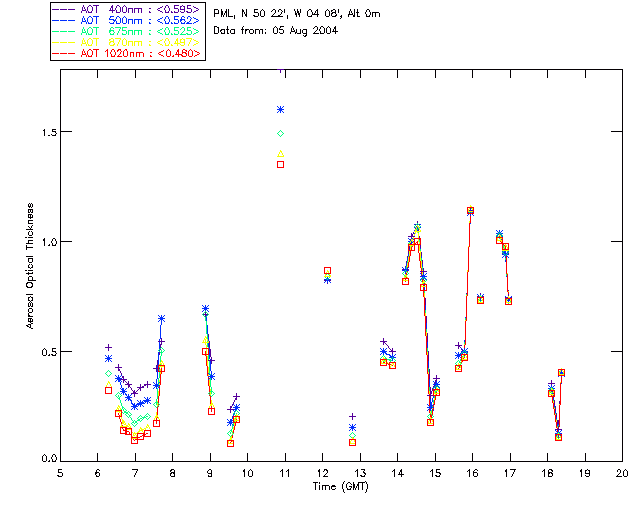
Task: Click the blue asterisk outlier near 1.6
Action: (x=280, y=110)
